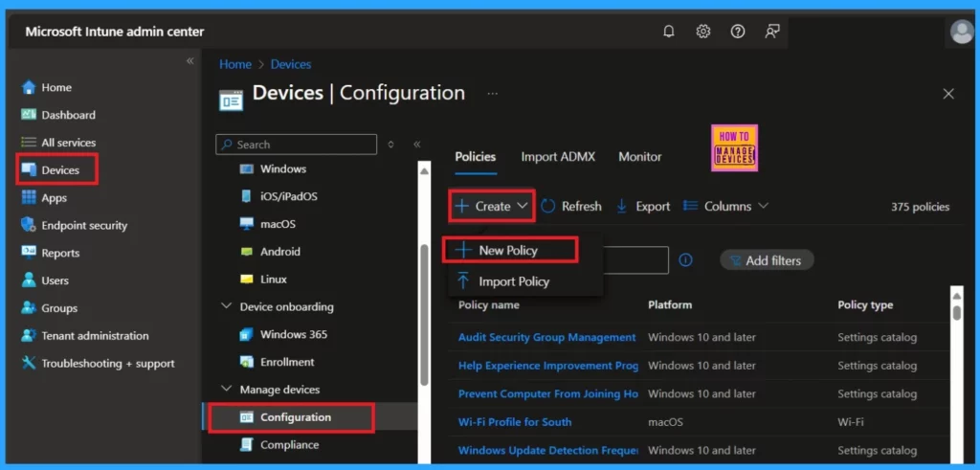The width and height of the screenshot is (980, 470).
Task: Click the policy search box info icon
Action: click(x=685, y=260)
